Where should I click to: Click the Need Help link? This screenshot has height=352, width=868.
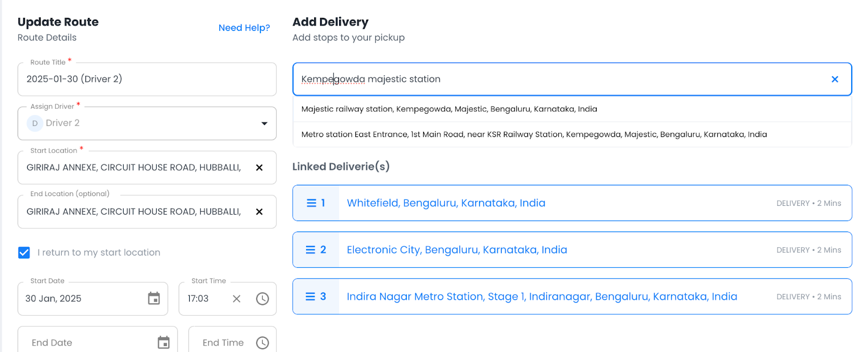[244, 28]
